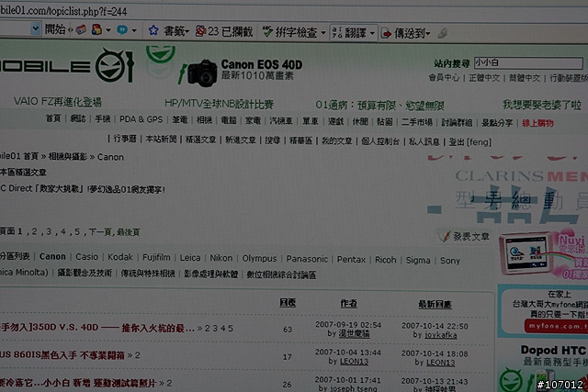This screenshot has width=588, height=392.
Task: Click the 23 已攔截 popup blocker button
Action: [224, 32]
